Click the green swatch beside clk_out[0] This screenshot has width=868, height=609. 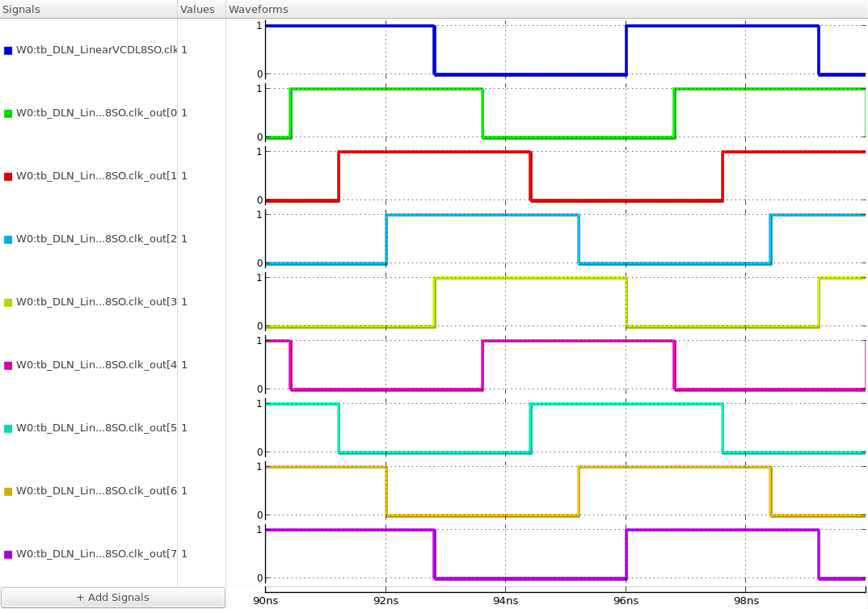tap(8, 113)
